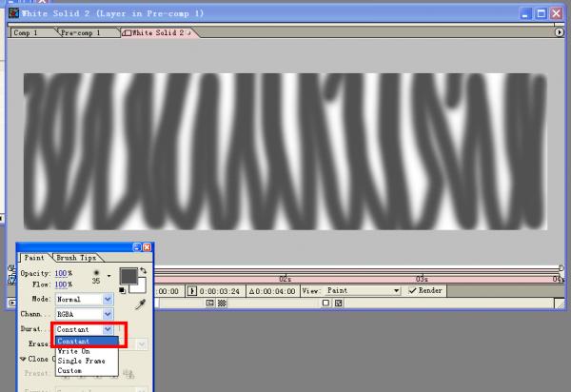The height and width of the screenshot is (392, 571).
Task: Maximize the White Solid 2 layer window
Action: coord(541,14)
